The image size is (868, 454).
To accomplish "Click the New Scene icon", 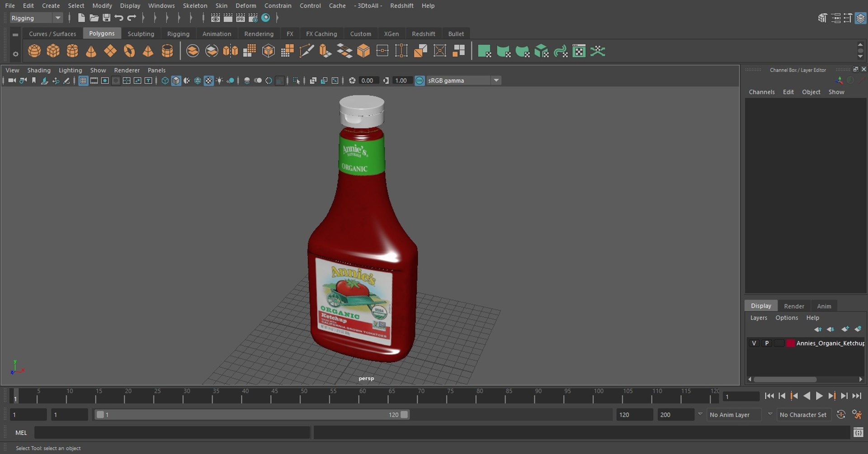I will [x=81, y=18].
